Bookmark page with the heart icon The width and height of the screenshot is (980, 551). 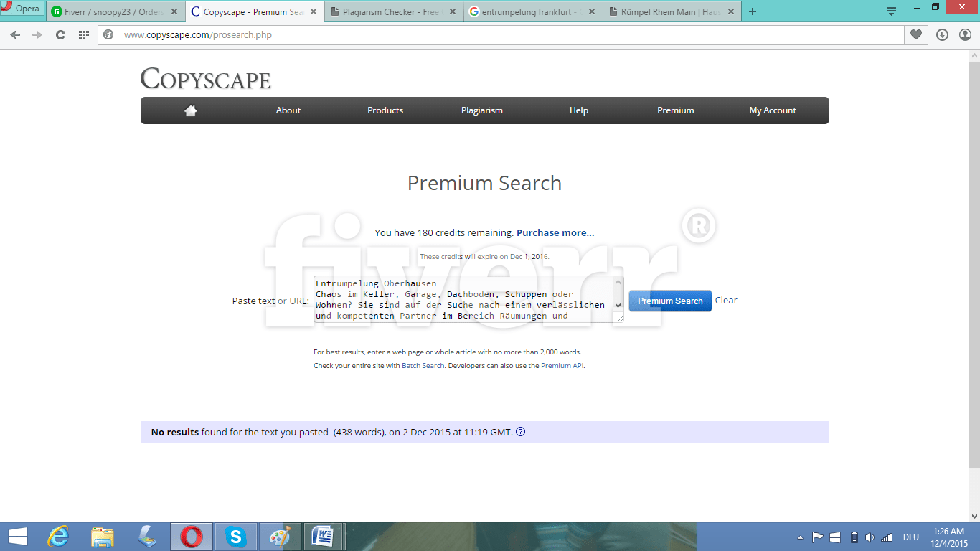tap(916, 34)
